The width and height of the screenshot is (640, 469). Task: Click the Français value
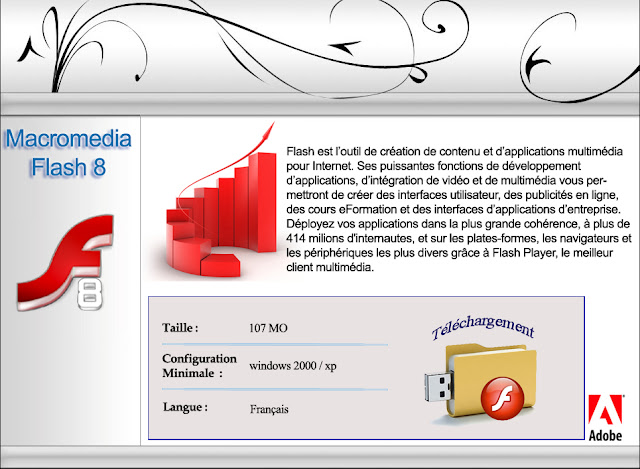(269, 409)
